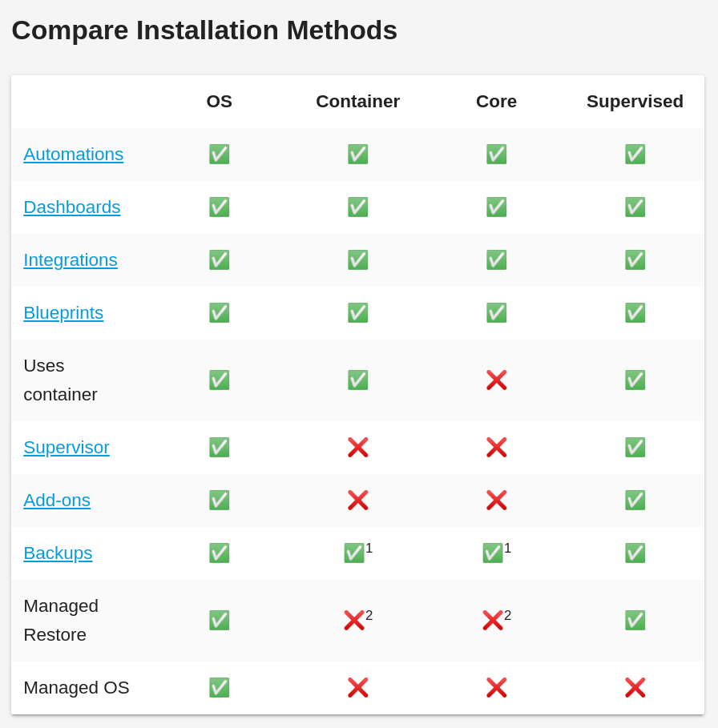Open the Supervisor link
This screenshot has height=728, width=718.
67,448
